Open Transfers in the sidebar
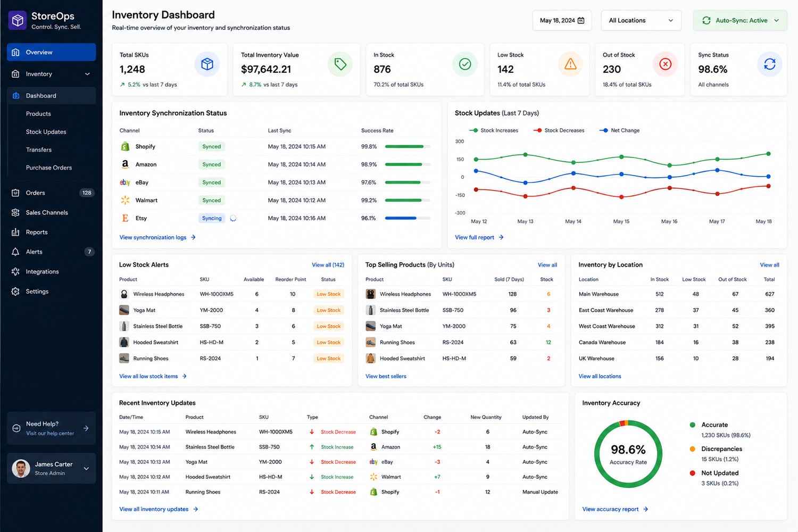The height and width of the screenshot is (532, 798). [x=39, y=150]
